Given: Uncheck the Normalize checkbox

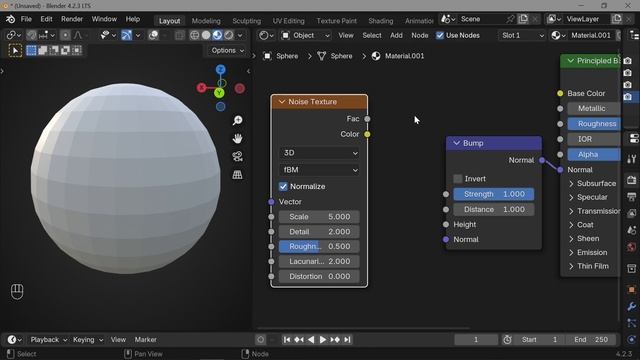Looking at the screenshot, I should pos(283,187).
